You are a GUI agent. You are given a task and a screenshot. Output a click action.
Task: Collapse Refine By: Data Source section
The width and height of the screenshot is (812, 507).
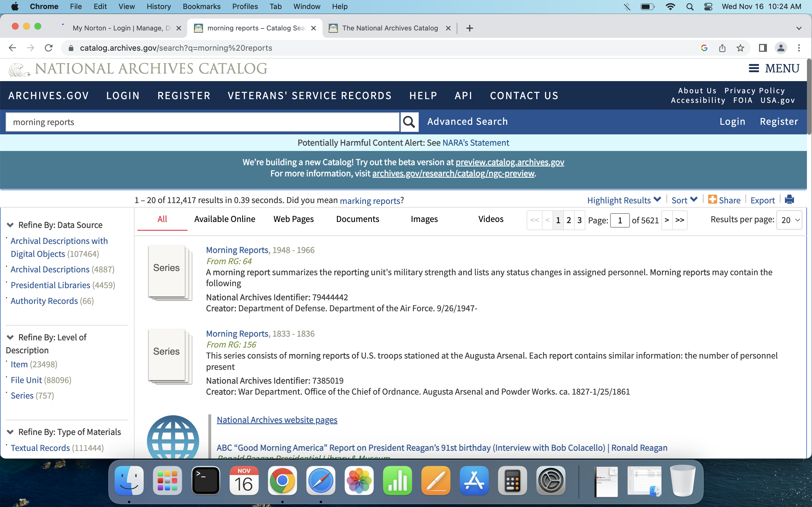point(10,225)
